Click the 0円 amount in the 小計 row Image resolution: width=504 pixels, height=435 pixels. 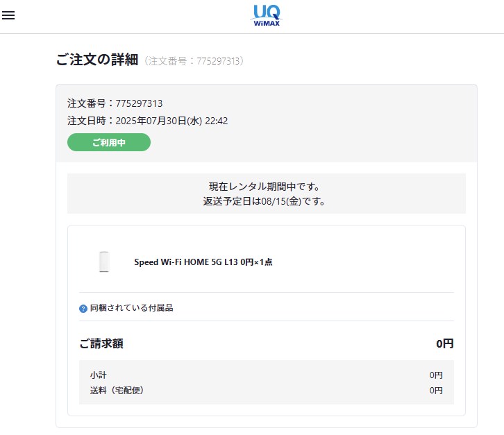(435, 375)
